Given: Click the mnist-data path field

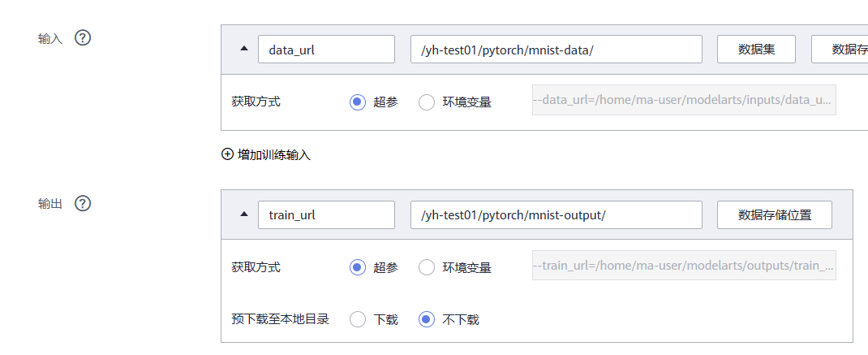Looking at the screenshot, I should click(556, 50).
